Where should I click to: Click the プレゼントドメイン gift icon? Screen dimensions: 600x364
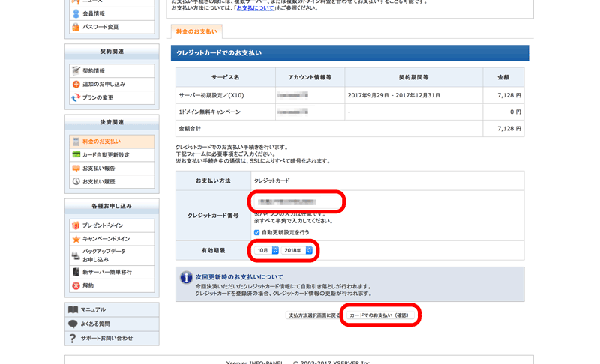(x=76, y=225)
